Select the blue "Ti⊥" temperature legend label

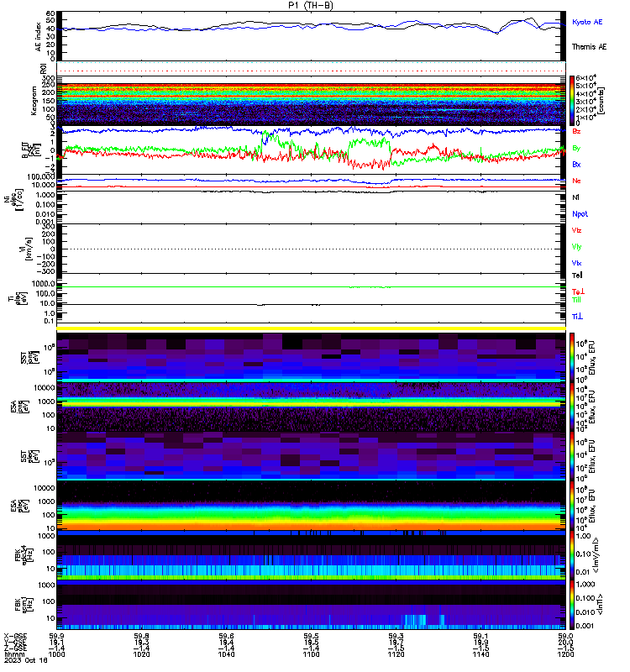coord(577,317)
